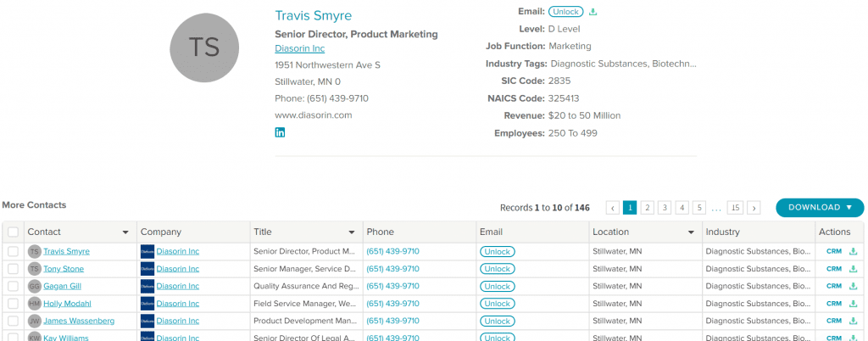868x341 pixels.
Task: Download Holly Modahl's contact from the Actions column
Action: 853,304
